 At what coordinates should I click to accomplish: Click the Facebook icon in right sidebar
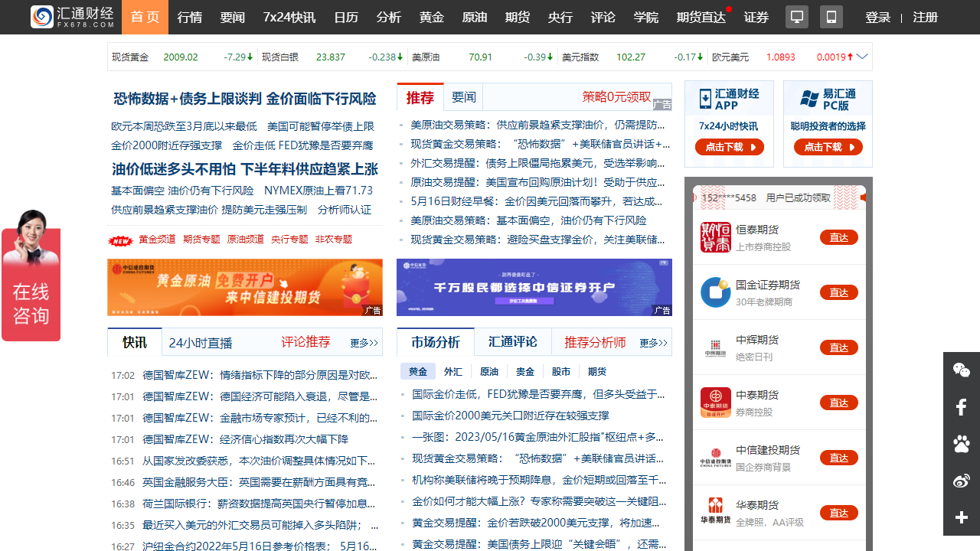[961, 407]
